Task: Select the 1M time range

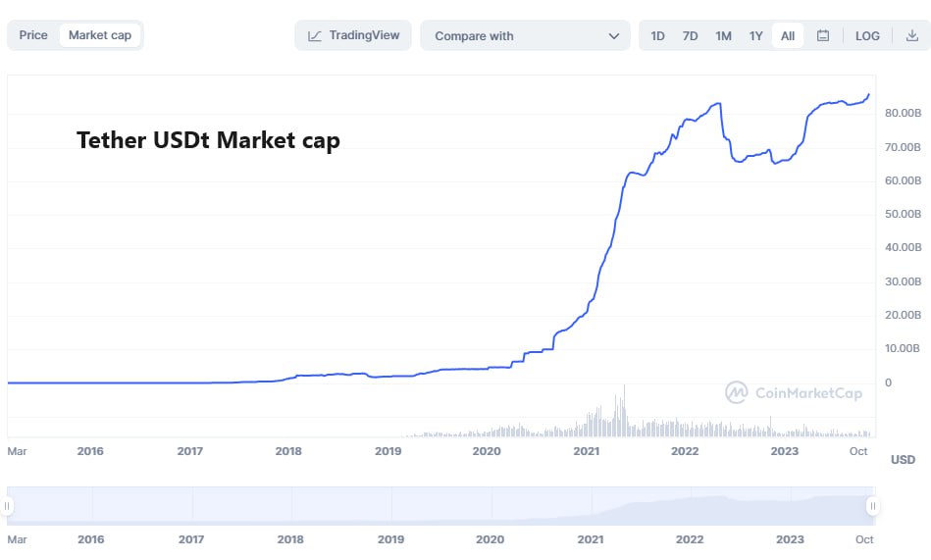Action: [x=723, y=35]
